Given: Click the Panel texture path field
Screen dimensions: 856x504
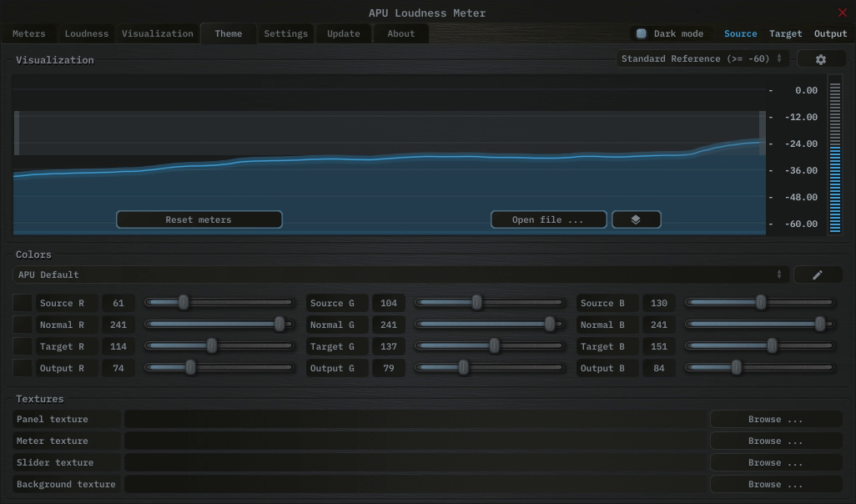Looking at the screenshot, I should [x=415, y=420].
